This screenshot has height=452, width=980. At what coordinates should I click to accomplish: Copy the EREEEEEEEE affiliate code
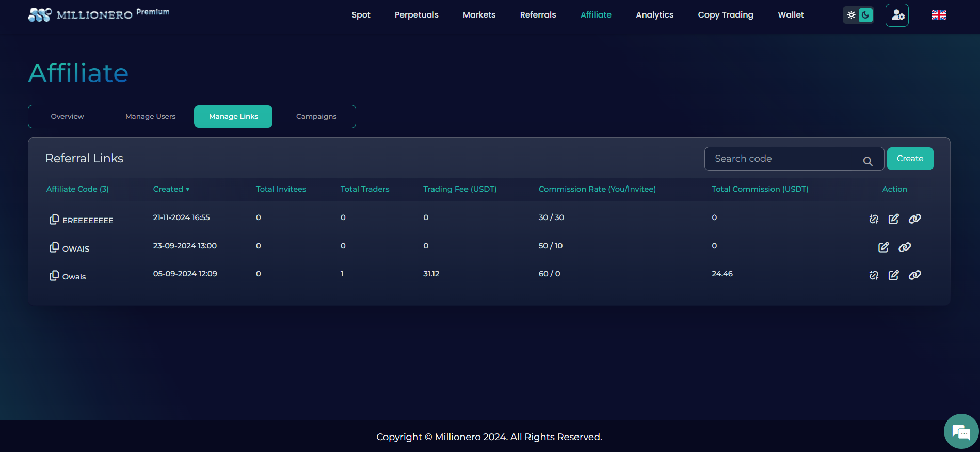click(x=54, y=220)
